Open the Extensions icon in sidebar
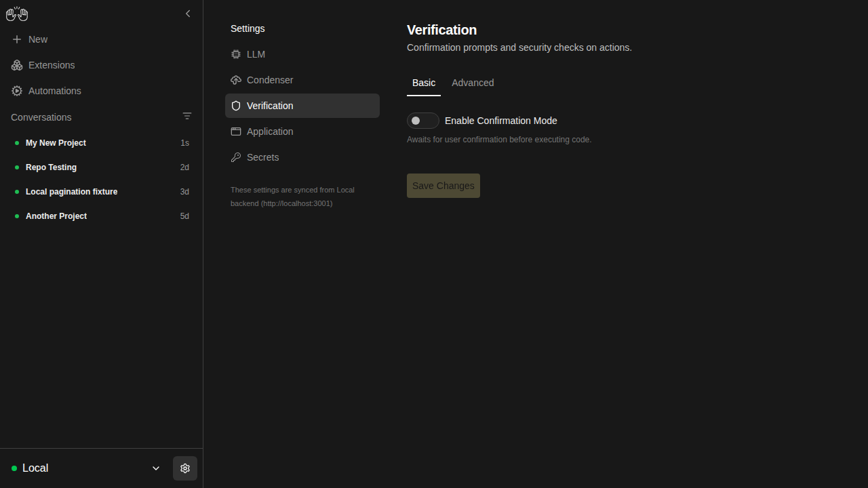 click(x=17, y=65)
